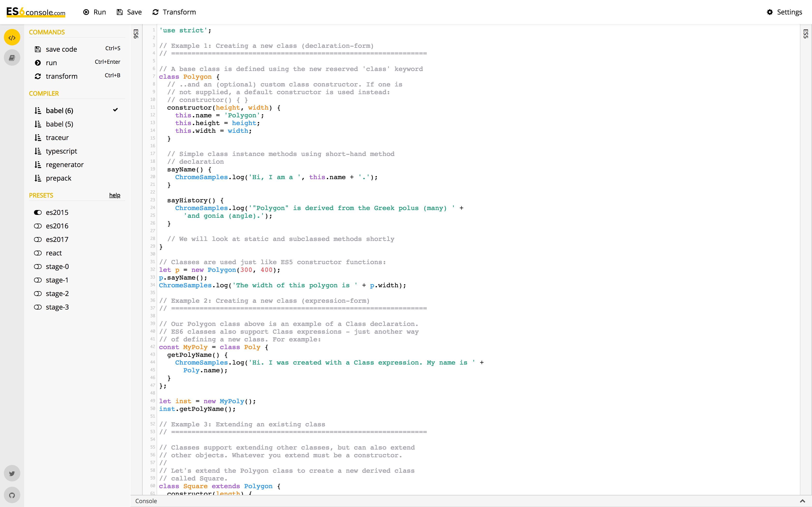Click the ES6console.com logo
This screenshot has height=507, width=812.
pyautogui.click(x=35, y=12)
